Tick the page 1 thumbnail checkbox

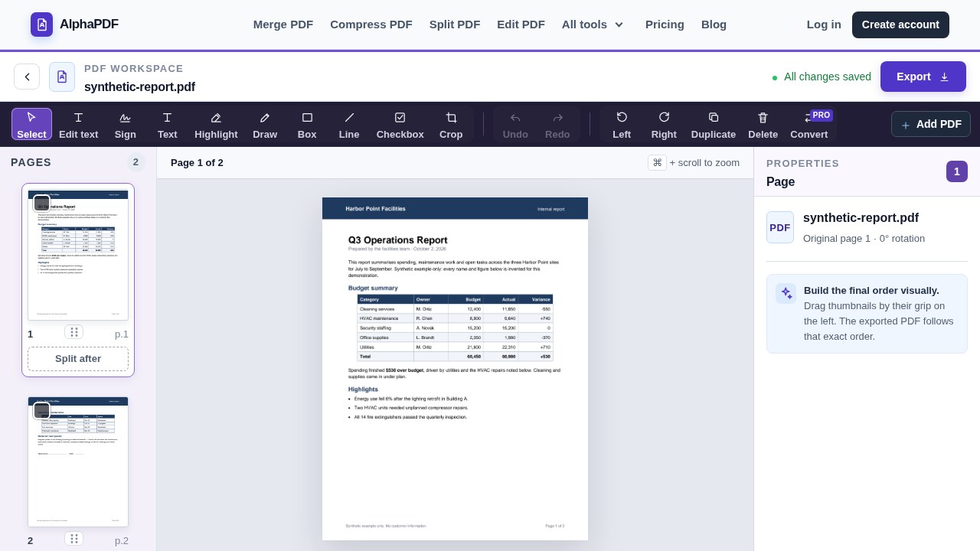point(41,204)
